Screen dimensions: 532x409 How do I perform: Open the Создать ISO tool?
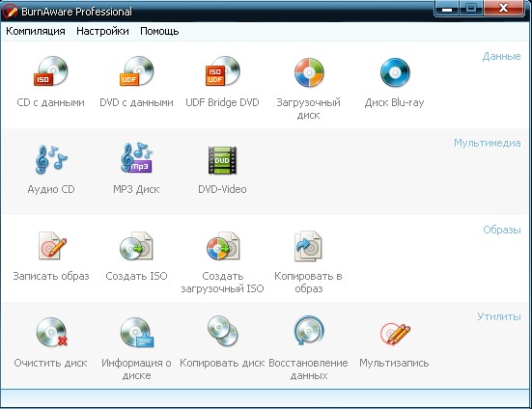(136, 246)
